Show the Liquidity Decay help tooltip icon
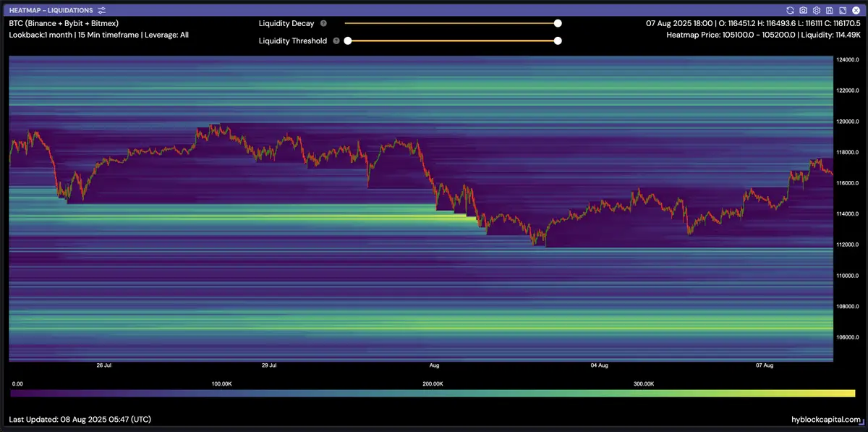868x432 pixels. tap(323, 23)
